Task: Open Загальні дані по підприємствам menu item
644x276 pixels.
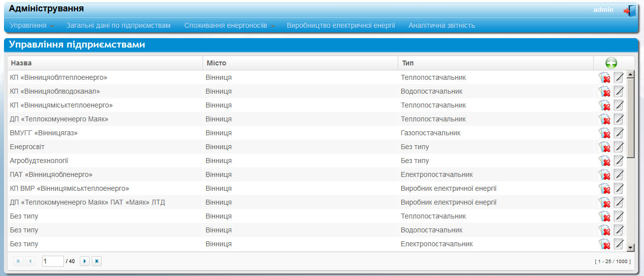Action: (118, 25)
